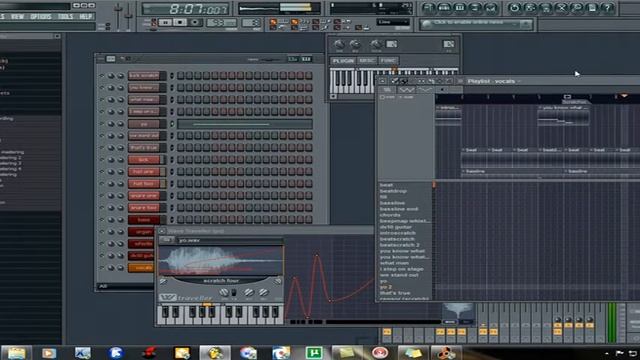Click the online news enable bar
The height and width of the screenshot is (360, 640).
tap(476, 24)
